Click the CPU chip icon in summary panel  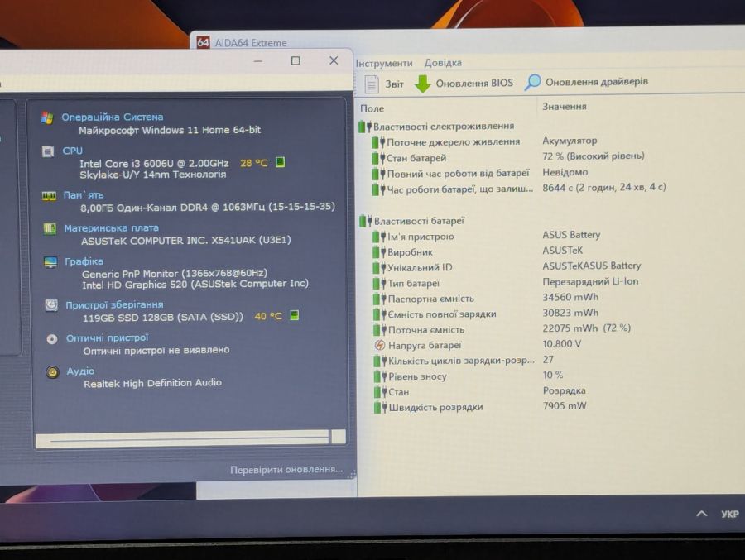(48, 151)
